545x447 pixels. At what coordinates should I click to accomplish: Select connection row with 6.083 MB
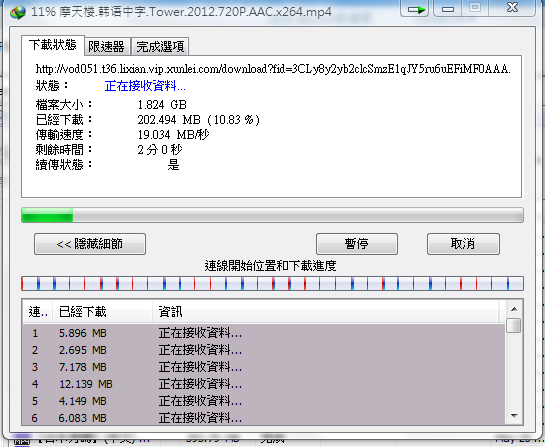tap(264, 417)
